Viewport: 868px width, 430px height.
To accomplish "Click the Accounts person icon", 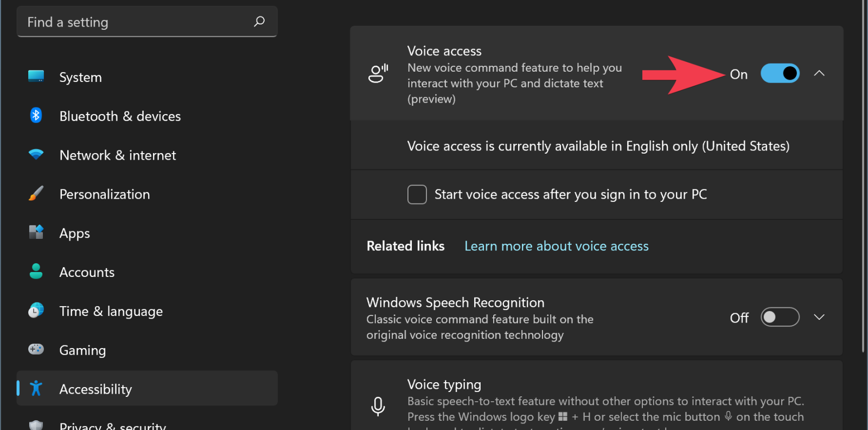I will coord(36,271).
